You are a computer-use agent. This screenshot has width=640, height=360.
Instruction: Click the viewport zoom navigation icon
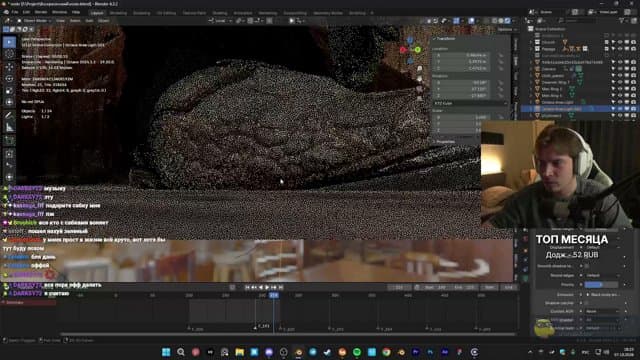pyautogui.click(x=419, y=69)
